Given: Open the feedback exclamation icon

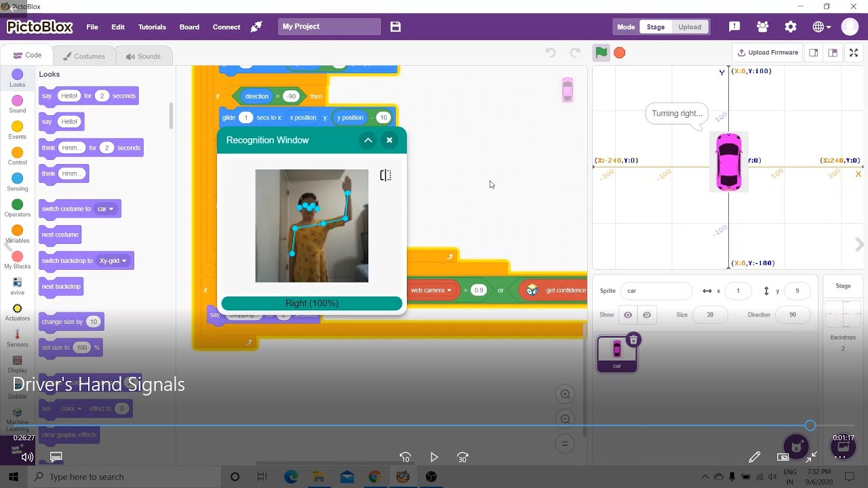Looking at the screenshot, I should click(x=734, y=27).
